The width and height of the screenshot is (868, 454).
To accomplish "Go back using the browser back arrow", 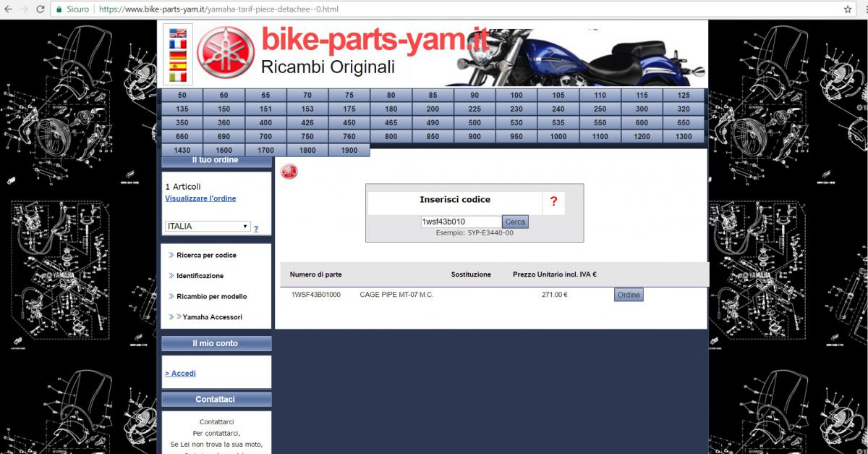I will coord(9,9).
